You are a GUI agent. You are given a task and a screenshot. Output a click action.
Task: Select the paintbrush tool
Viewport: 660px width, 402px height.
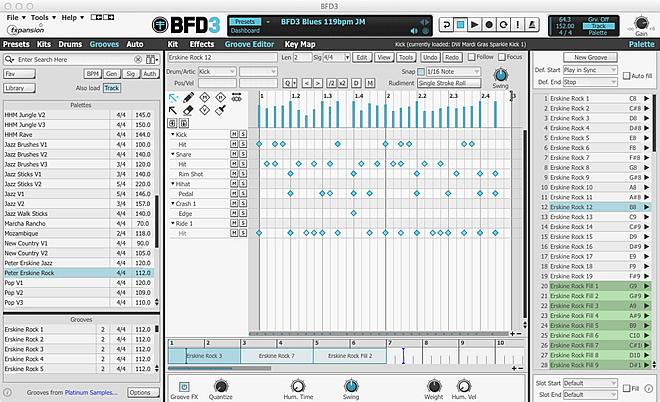click(221, 110)
